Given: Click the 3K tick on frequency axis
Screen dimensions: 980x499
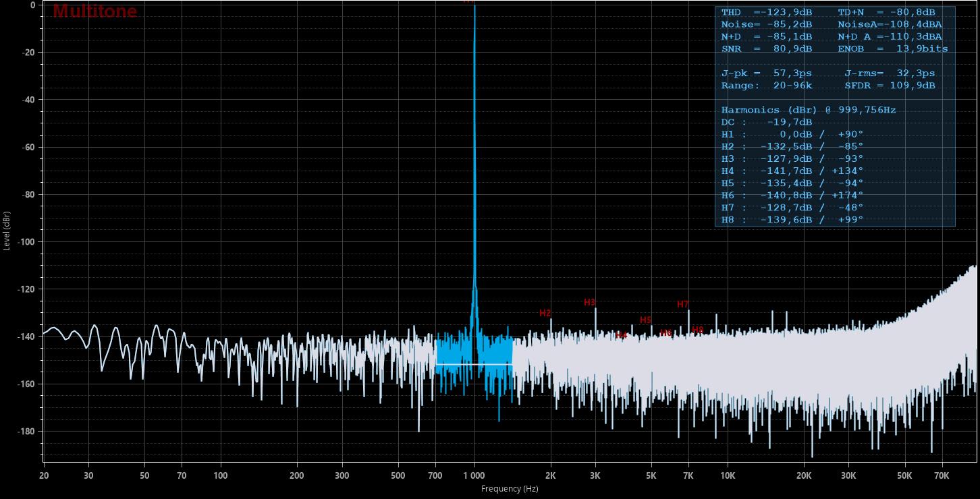Looking at the screenshot, I should (595, 475).
